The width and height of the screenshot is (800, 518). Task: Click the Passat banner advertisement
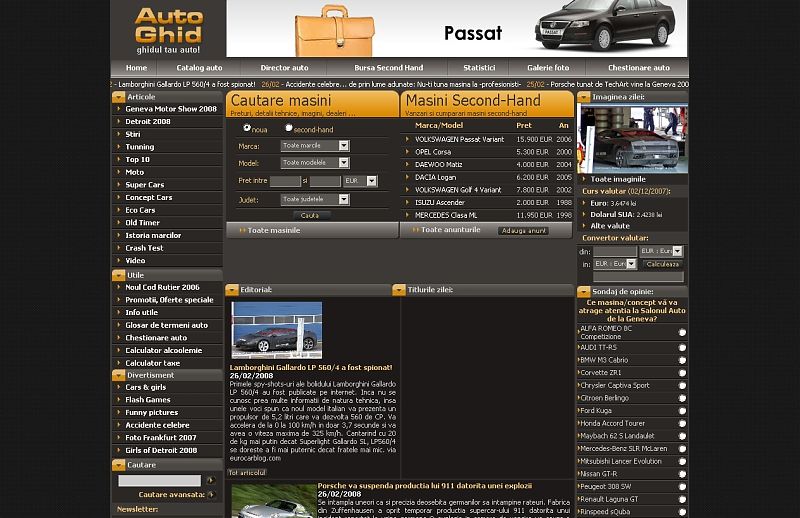pos(457,29)
